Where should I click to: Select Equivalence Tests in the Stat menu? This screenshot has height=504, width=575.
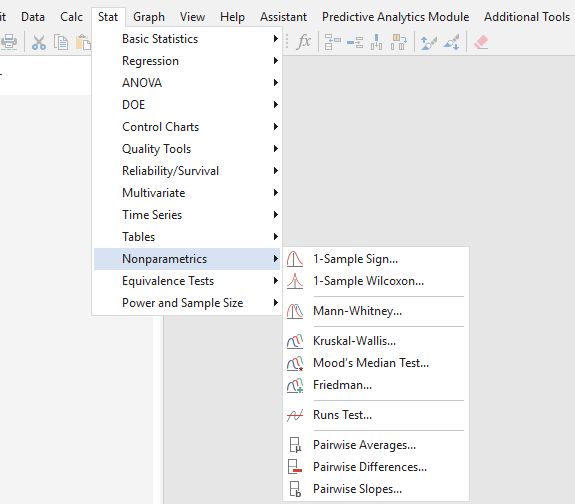coord(187,281)
